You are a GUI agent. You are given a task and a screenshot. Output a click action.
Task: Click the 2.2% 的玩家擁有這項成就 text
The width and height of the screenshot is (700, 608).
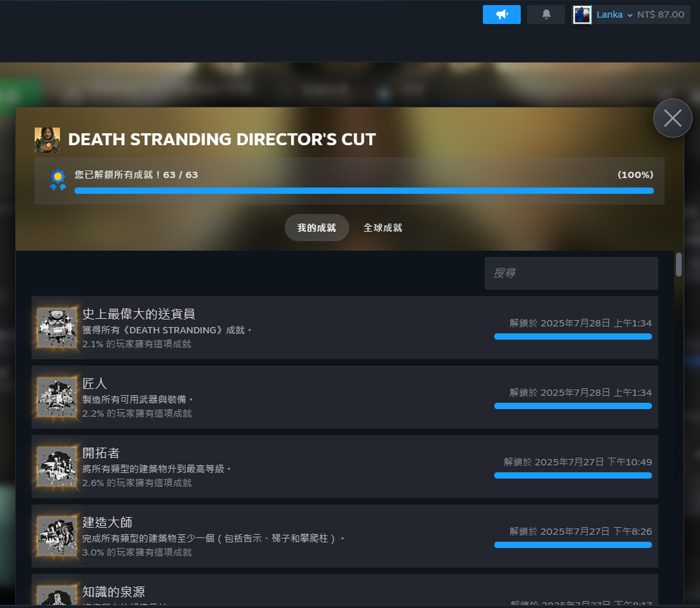pos(137,414)
